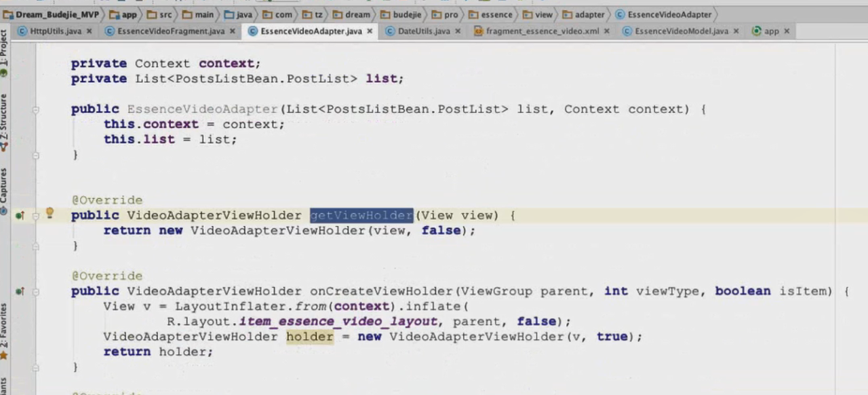Click getViewHolder's closing fold marker

tap(35, 246)
